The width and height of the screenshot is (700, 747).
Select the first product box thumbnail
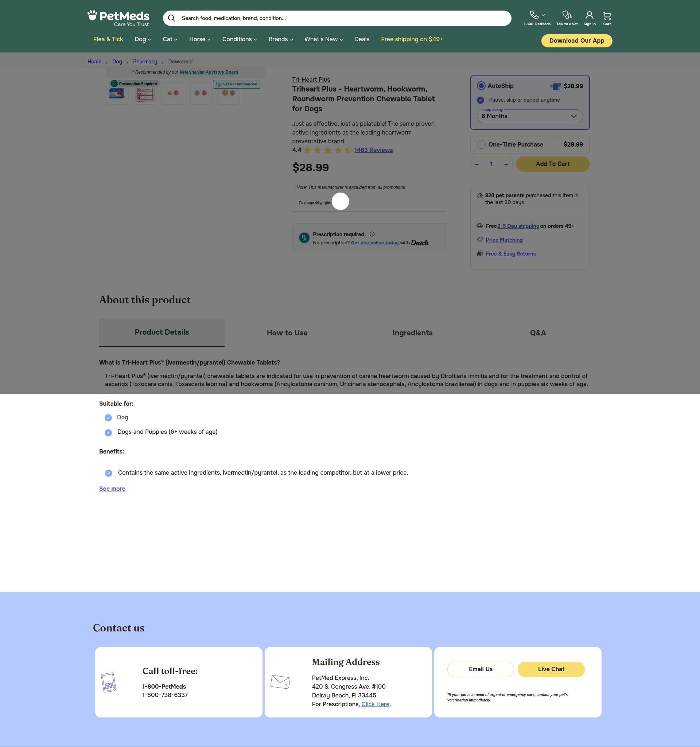click(x=117, y=93)
